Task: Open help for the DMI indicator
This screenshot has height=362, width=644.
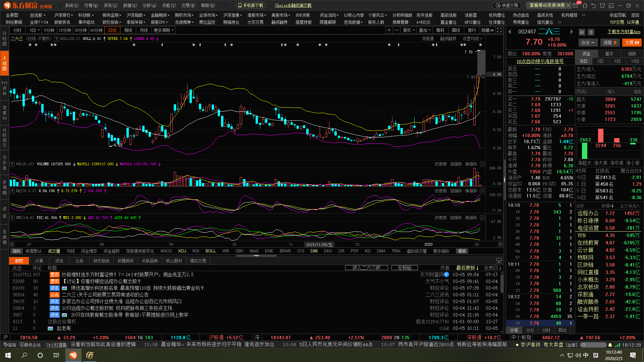Action: click(x=12, y=218)
